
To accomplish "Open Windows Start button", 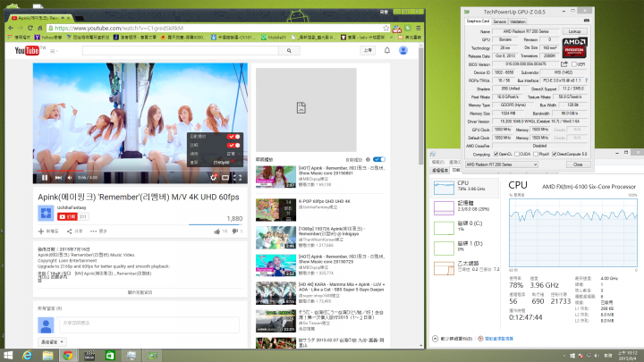I will click(x=8, y=356).
